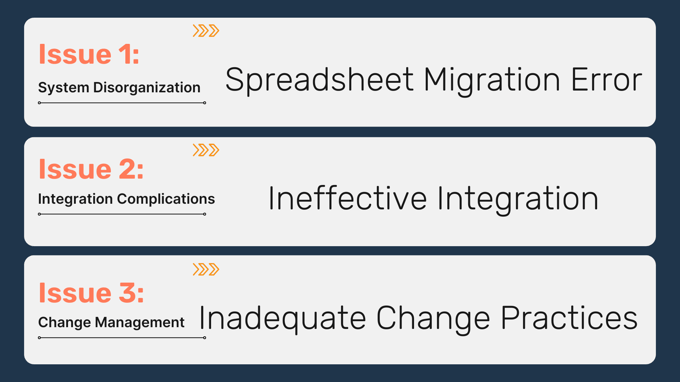
Task: Click the word "Integration" in large middle text
Action: [x=518, y=199]
